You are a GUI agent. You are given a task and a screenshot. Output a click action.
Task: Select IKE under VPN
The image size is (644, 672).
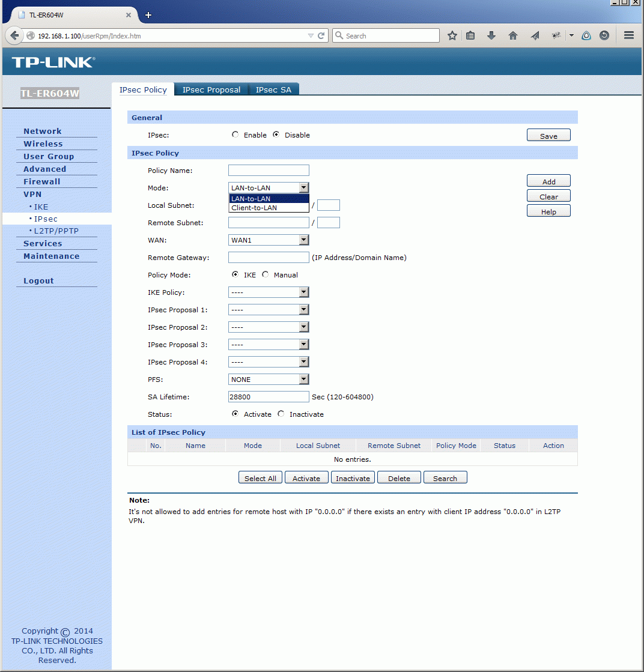41,207
